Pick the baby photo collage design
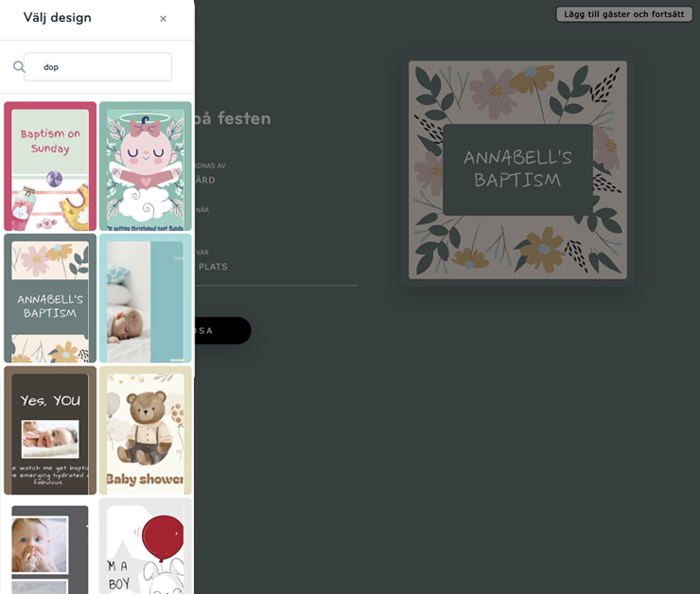The width and height of the screenshot is (700, 594). 50,547
